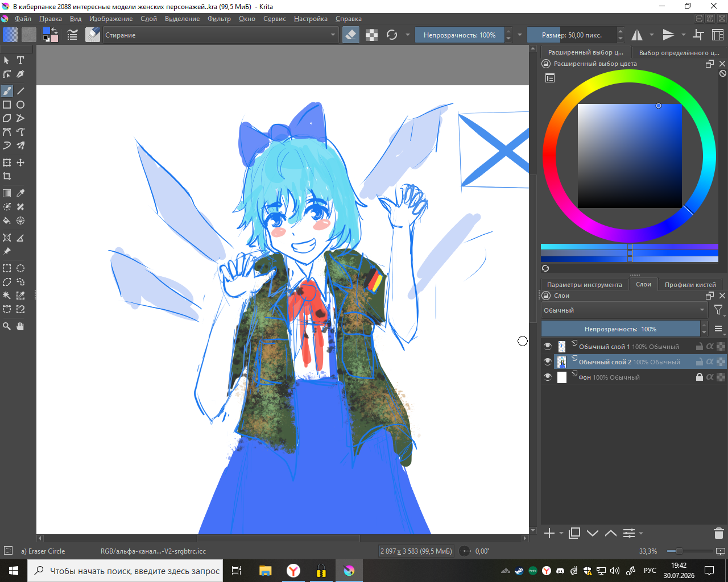The height and width of the screenshot is (582, 728).
Task: Select the Smart Patch tool
Action: [x=20, y=207]
